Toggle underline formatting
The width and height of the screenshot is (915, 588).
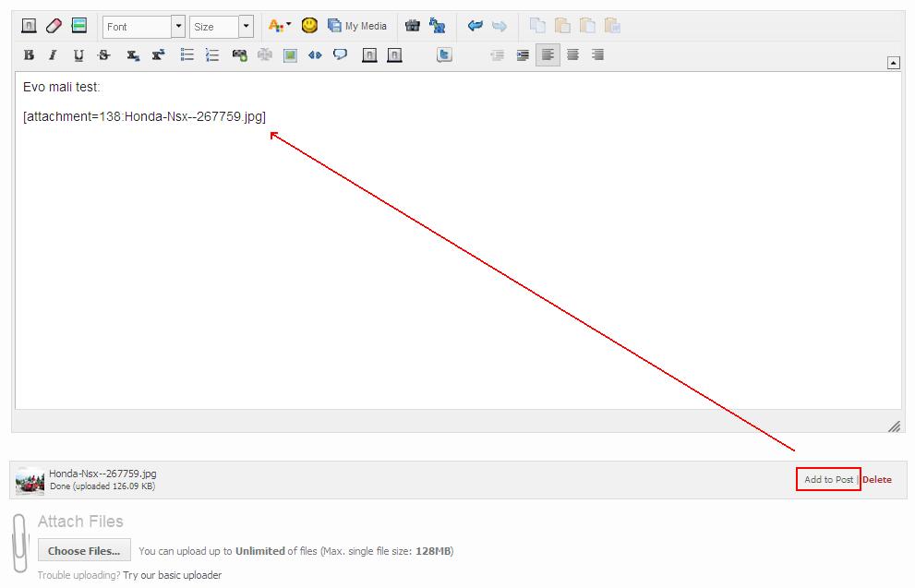click(x=78, y=55)
